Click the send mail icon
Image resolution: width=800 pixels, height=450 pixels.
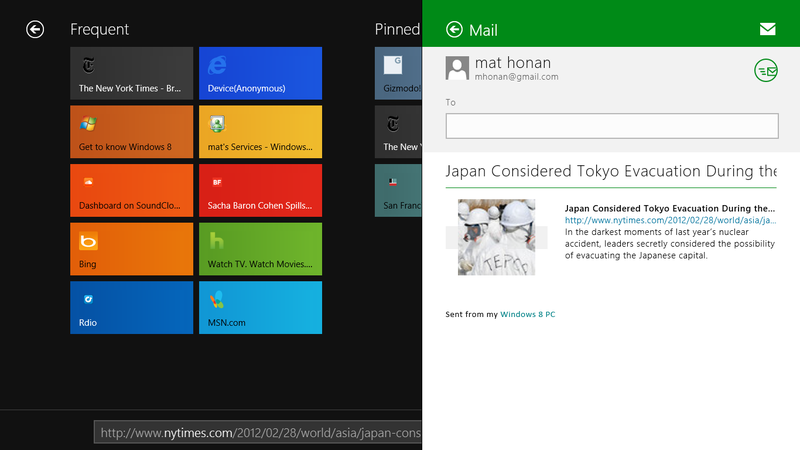[x=766, y=70]
